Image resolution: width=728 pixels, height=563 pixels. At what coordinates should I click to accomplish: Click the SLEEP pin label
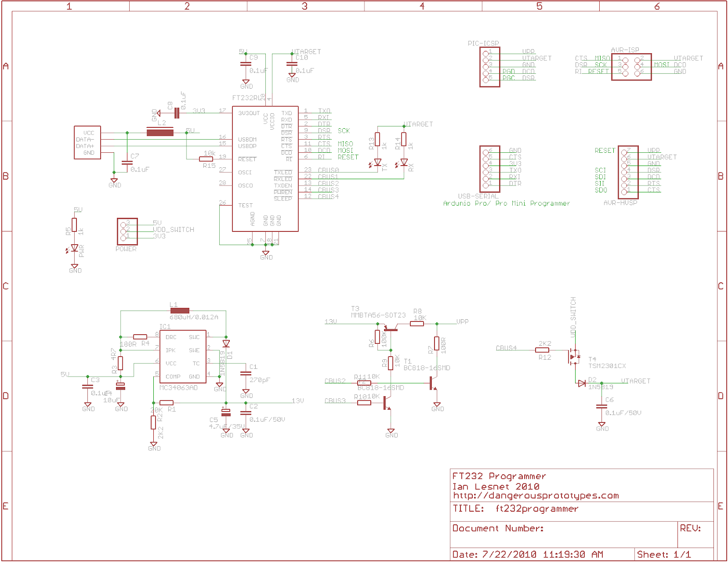[283, 199]
